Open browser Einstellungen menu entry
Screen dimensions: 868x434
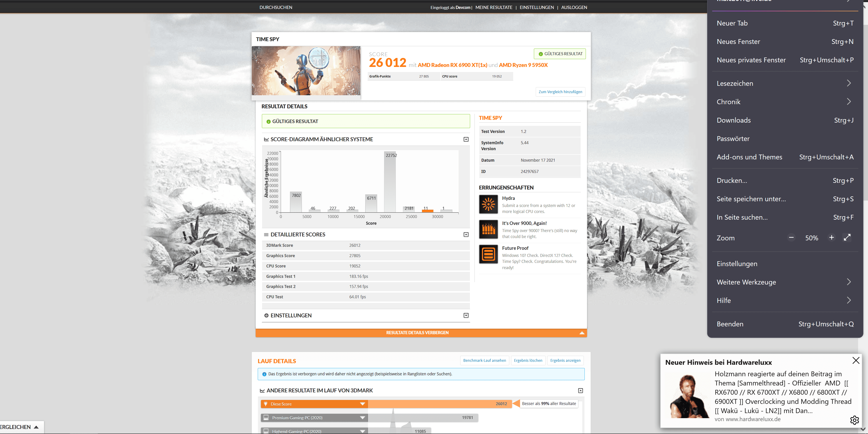coord(785,264)
